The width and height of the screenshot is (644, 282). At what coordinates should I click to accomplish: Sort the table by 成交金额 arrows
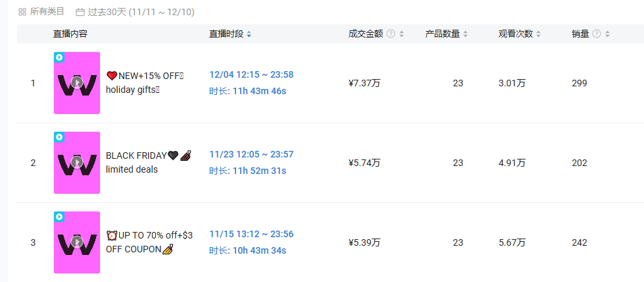point(402,34)
